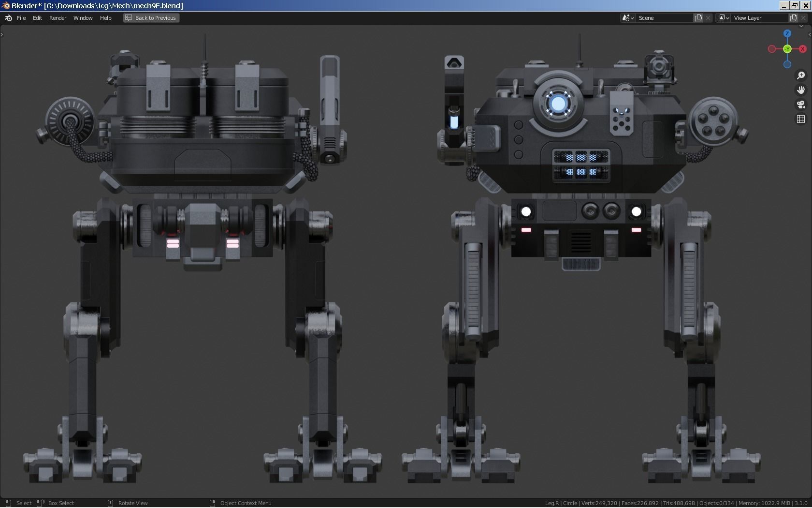Click the 'Tris:488,698' statistic

(x=679, y=503)
